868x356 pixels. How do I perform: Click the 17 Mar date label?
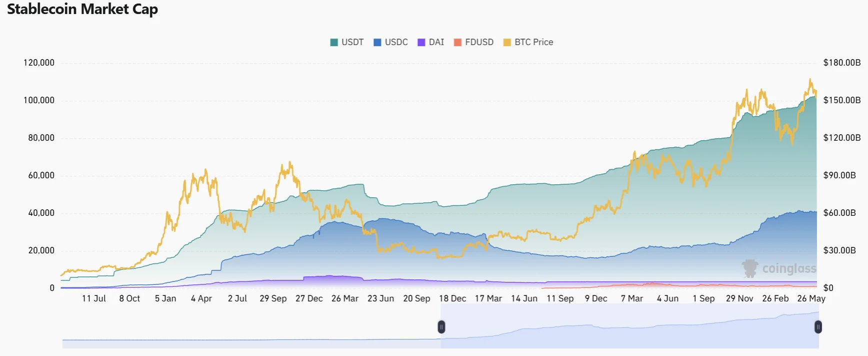click(488, 298)
